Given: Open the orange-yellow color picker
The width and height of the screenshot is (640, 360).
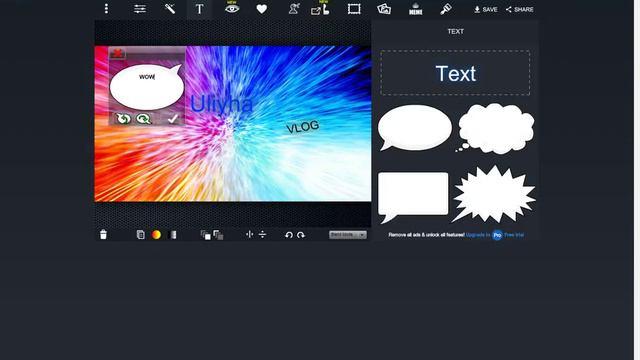Looking at the screenshot, I should coord(156,235).
